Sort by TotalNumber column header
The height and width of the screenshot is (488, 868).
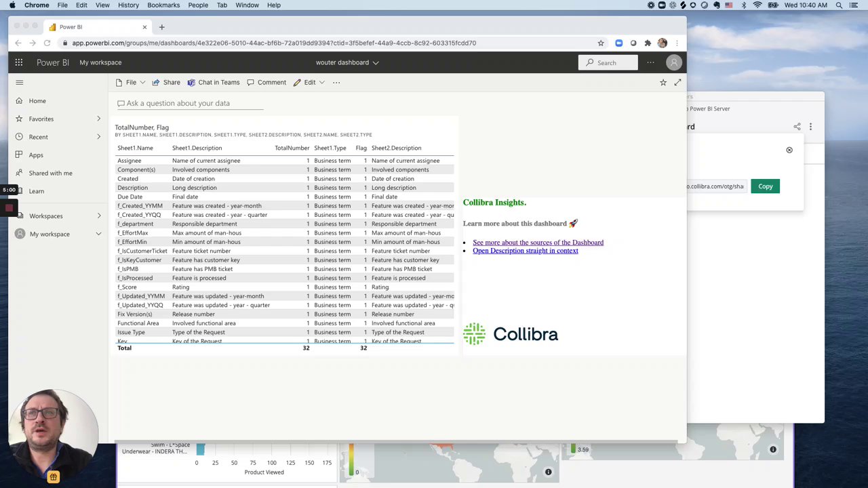(x=292, y=148)
